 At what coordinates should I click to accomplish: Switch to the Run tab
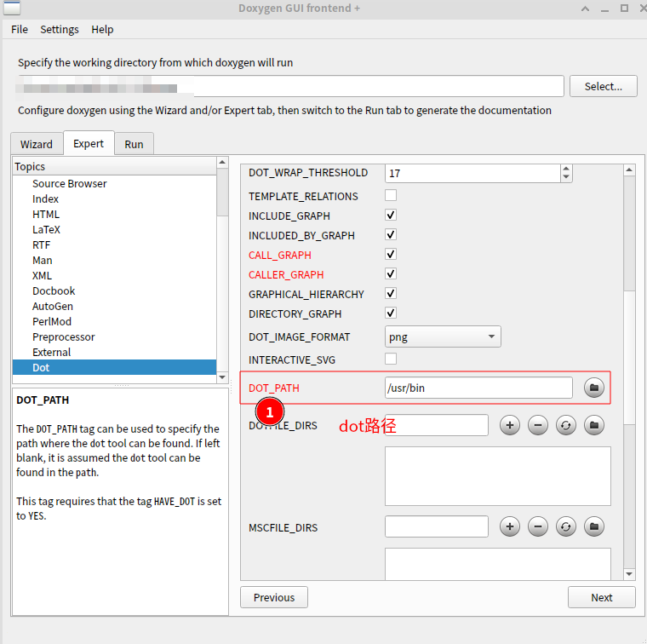tap(134, 144)
